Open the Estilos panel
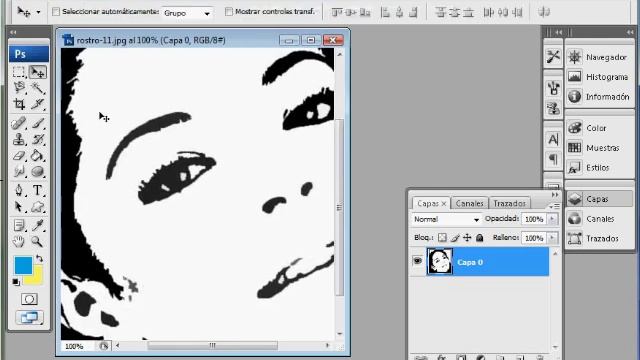Viewport: 640px width, 360px height. [x=599, y=168]
